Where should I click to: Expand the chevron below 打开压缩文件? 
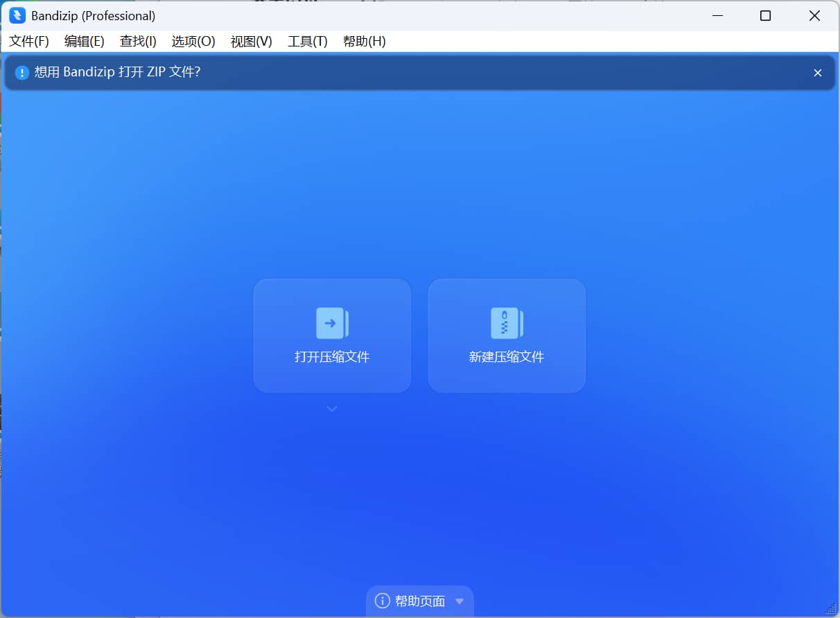[332, 409]
